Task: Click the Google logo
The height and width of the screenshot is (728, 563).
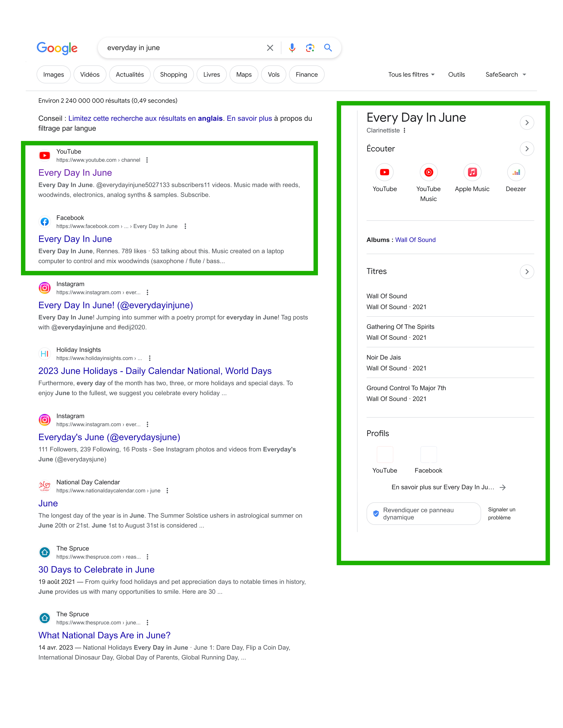Action: (x=57, y=48)
